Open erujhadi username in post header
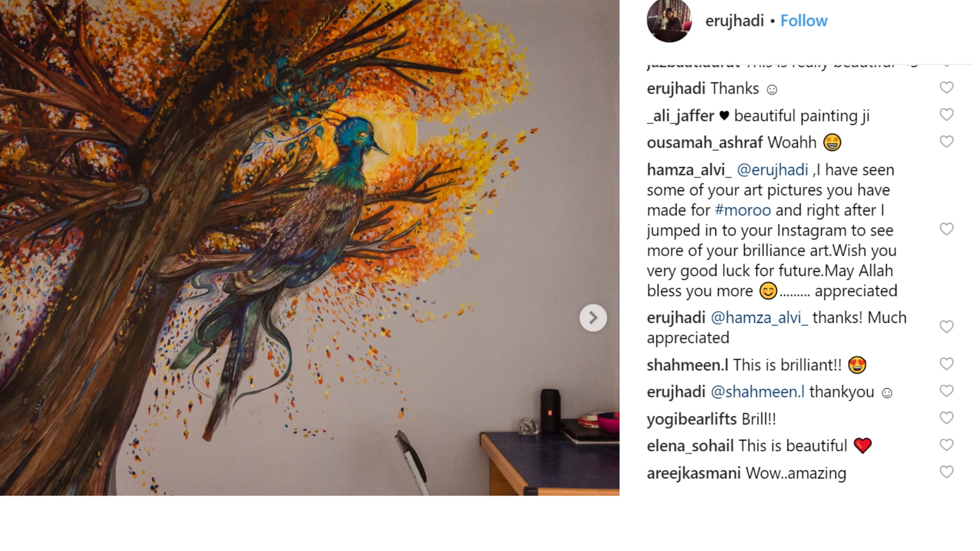Screen dimensions: 980x551 pos(734,21)
